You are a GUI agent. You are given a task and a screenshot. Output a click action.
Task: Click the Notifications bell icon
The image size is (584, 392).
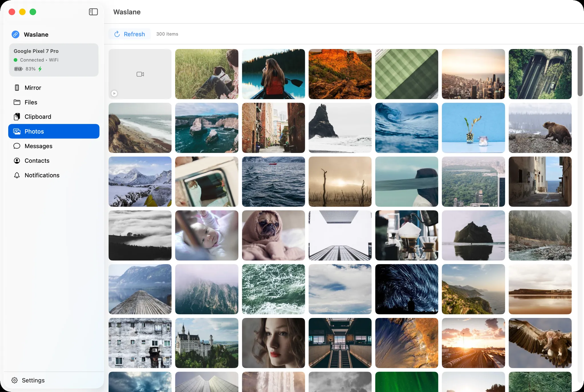click(x=17, y=175)
